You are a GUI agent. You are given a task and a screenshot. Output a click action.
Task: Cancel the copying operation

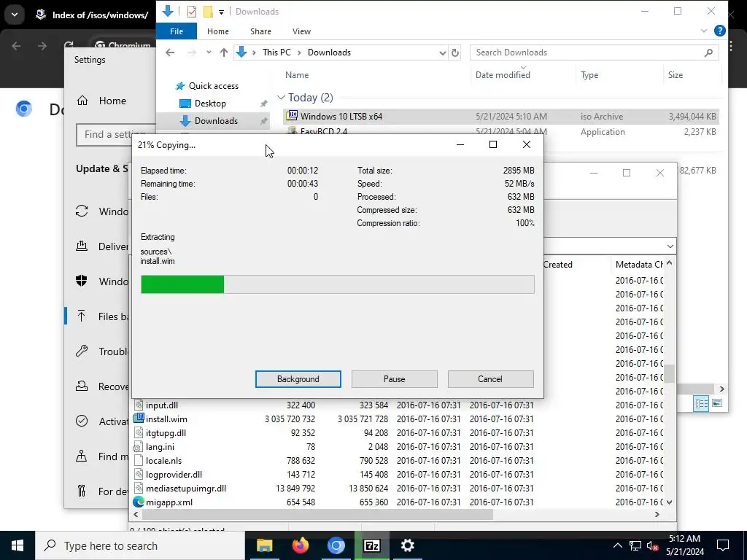[490, 379]
